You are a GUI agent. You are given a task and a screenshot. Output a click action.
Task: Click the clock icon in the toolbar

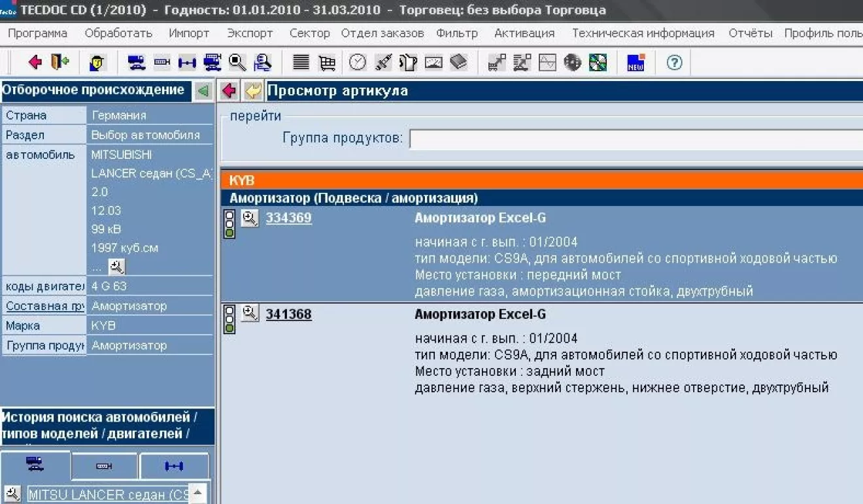(358, 62)
